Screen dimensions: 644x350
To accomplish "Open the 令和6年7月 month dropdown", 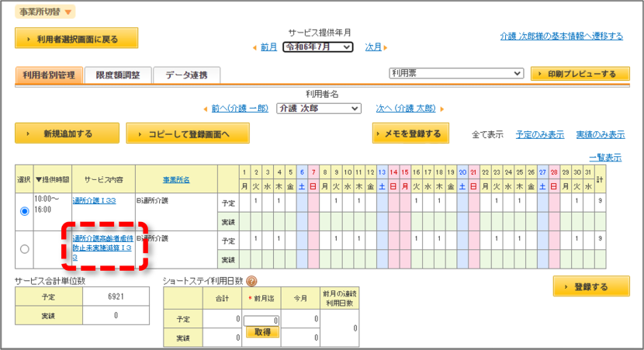I will tap(317, 47).
